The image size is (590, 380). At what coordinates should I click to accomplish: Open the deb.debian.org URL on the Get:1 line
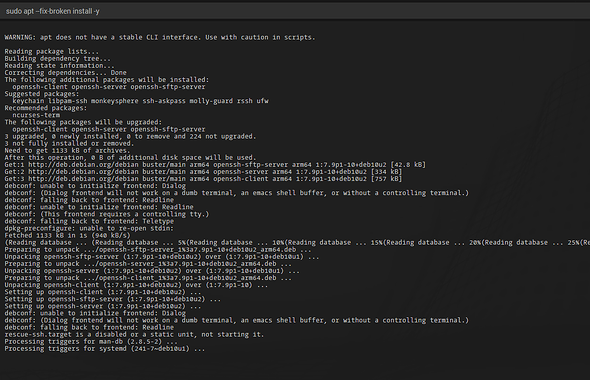107,165
